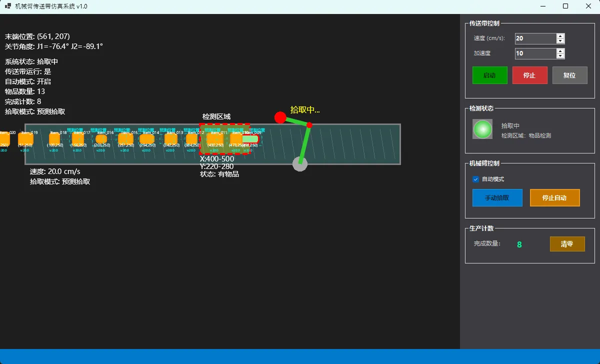Click the green detection status indicator light
Image resolution: width=600 pixels, height=364 pixels.
tap(482, 129)
